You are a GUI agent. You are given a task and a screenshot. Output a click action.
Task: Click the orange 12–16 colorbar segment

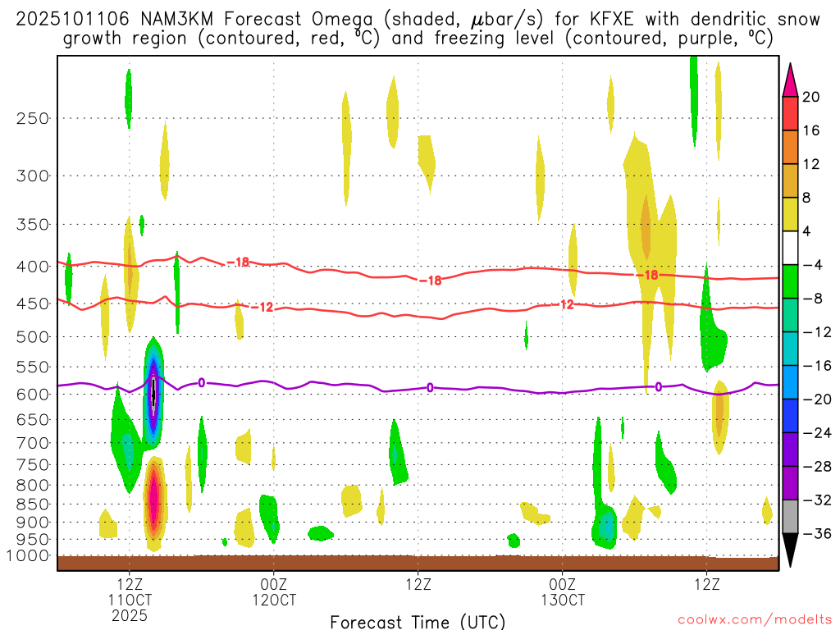click(790, 147)
